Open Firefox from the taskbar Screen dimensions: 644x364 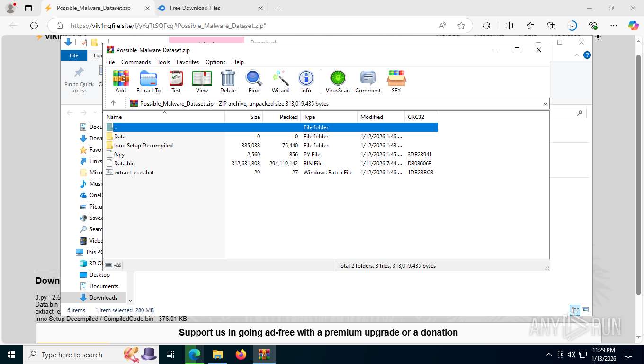point(241,355)
